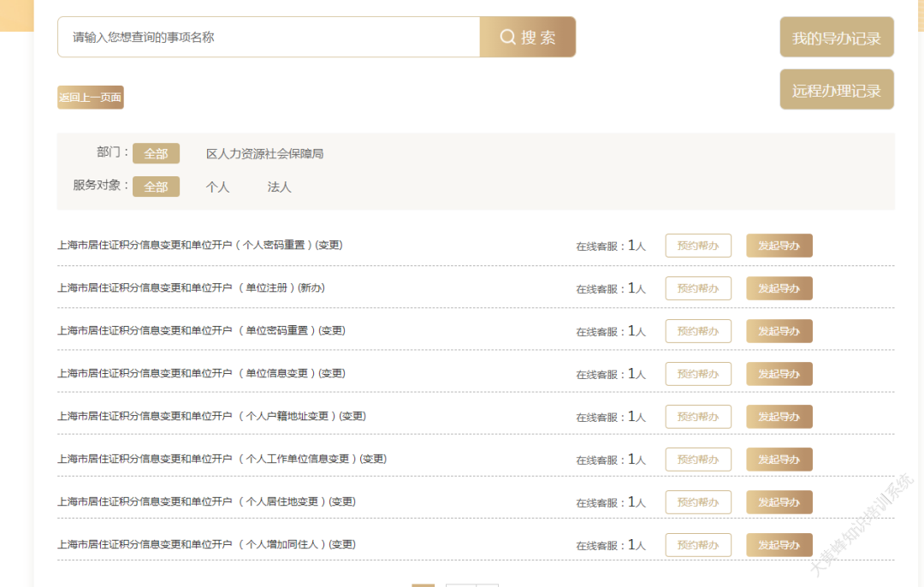The image size is (924, 587).
Task: Filter by 区人力资源社会保障局 department
Action: 264,154
